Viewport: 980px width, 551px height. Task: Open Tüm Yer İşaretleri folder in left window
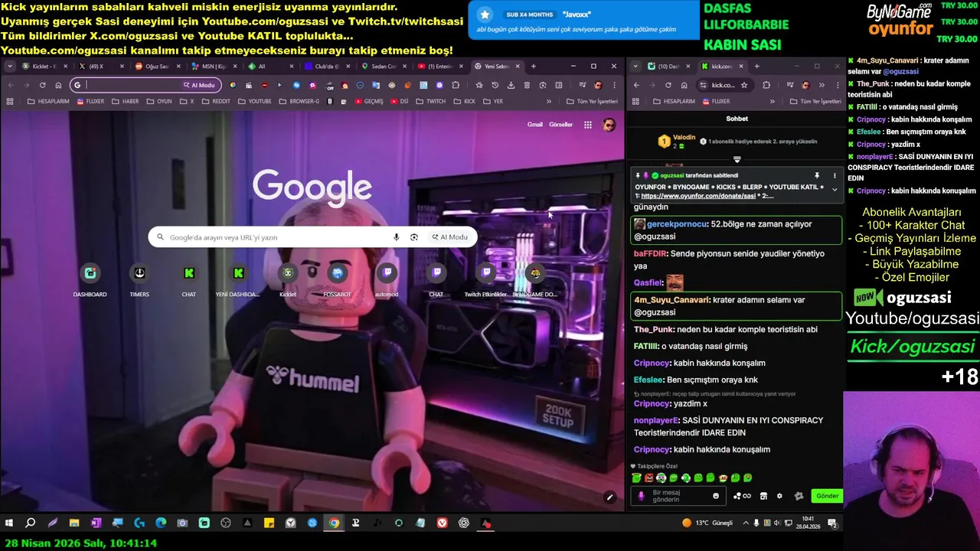(x=592, y=101)
